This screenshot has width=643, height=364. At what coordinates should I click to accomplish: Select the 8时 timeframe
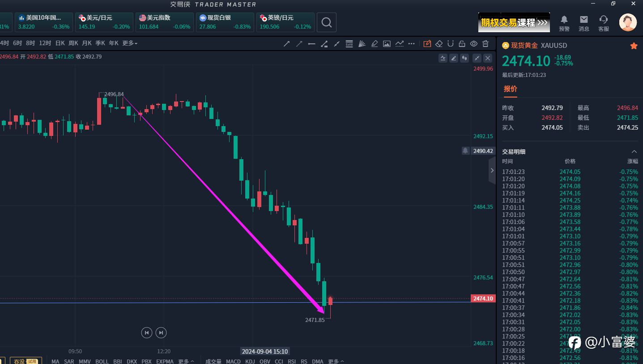click(30, 43)
